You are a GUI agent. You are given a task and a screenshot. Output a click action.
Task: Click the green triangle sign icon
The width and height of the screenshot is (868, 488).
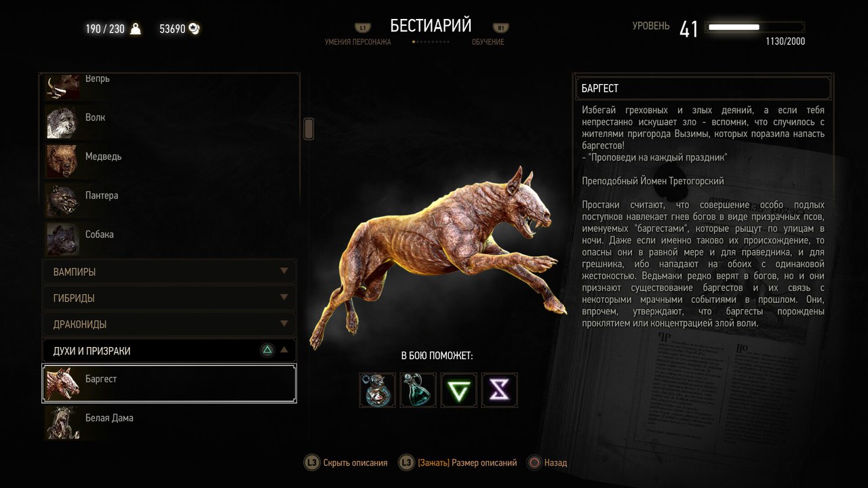(x=459, y=390)
